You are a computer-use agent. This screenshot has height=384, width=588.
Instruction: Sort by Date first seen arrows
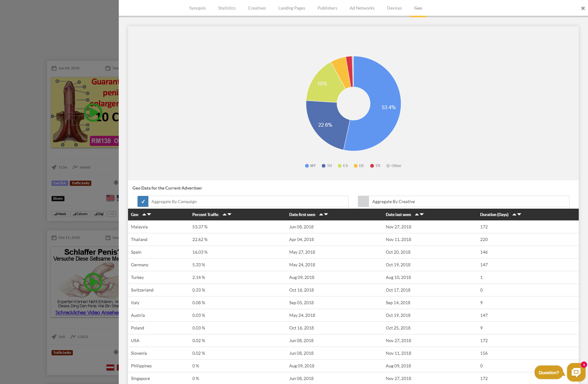click(x=323, y=214)
